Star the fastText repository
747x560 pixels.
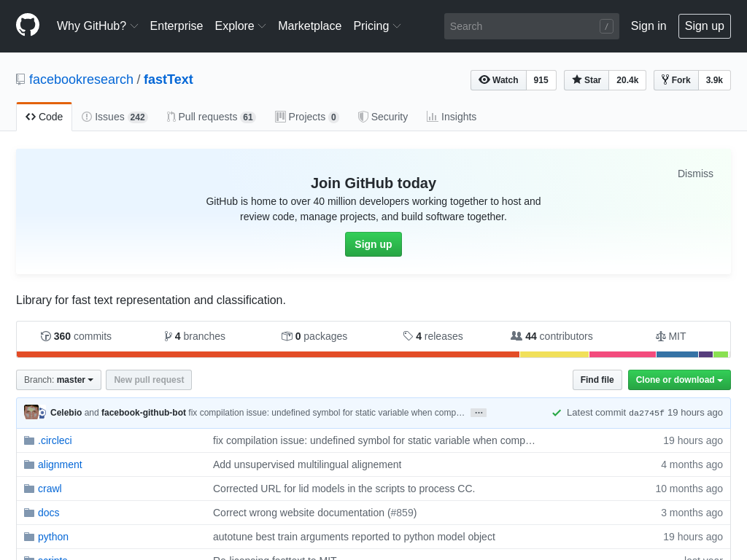(587, 80)
